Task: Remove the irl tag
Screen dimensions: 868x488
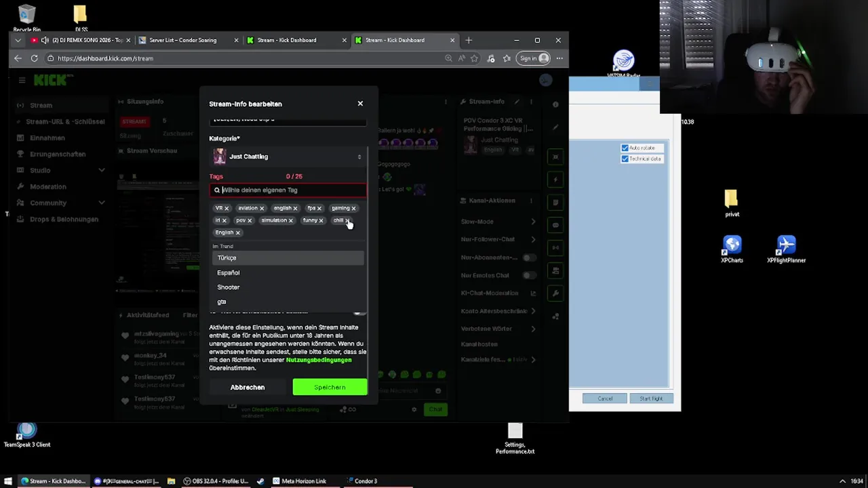Action: tap(224, 220)
